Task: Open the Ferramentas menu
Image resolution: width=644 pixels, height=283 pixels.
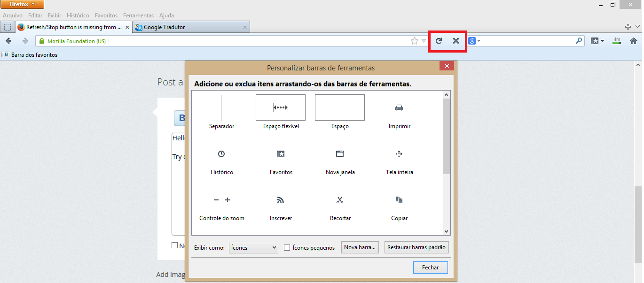Action: point(138,15)
